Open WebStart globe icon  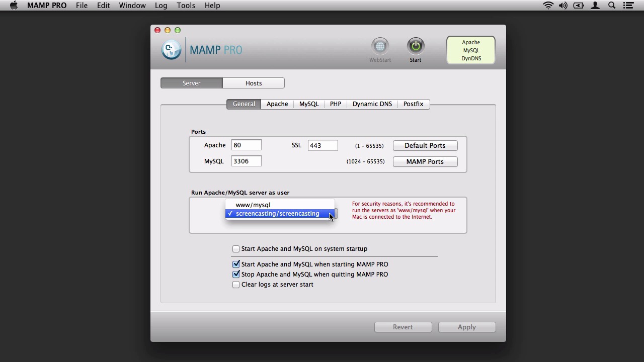coord(380,46)
